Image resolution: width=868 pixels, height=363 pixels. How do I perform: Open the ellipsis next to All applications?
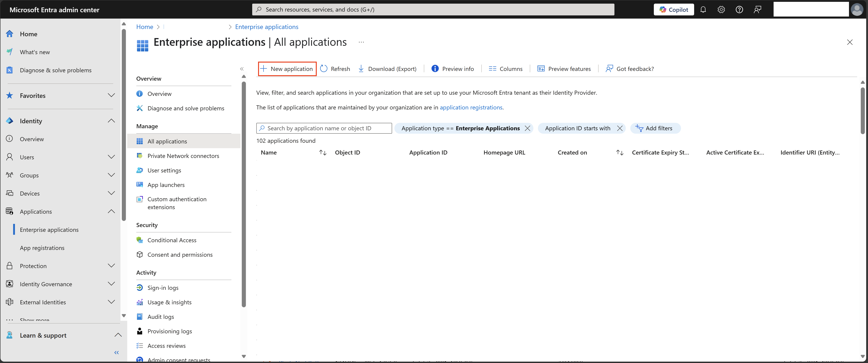(361, 42)
